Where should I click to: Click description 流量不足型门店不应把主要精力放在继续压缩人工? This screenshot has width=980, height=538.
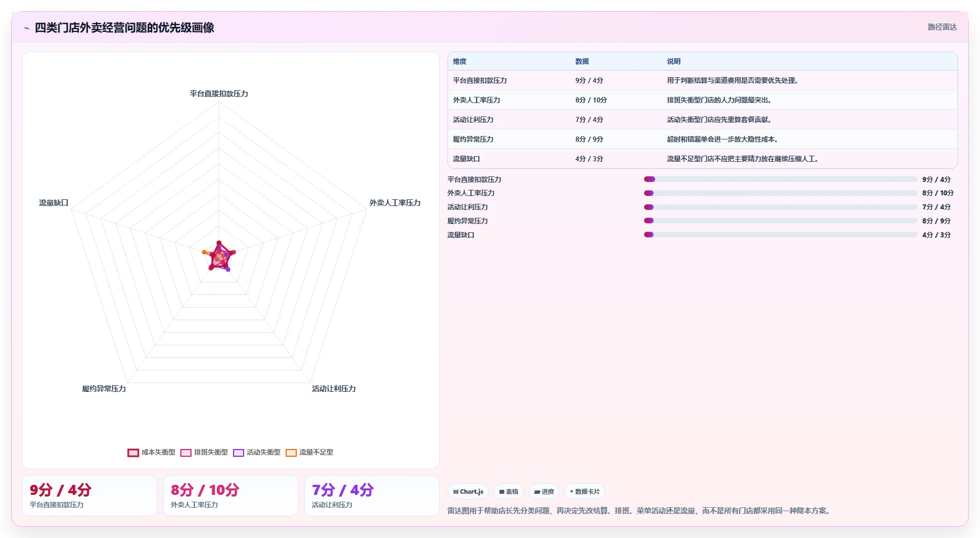tap(743, 159)
